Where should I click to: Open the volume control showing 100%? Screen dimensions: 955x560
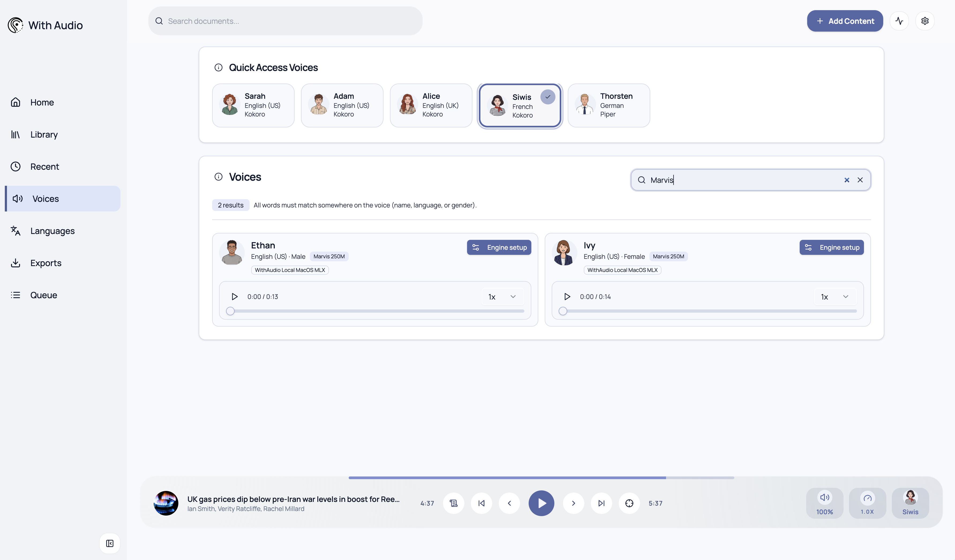tap(824, 503)
